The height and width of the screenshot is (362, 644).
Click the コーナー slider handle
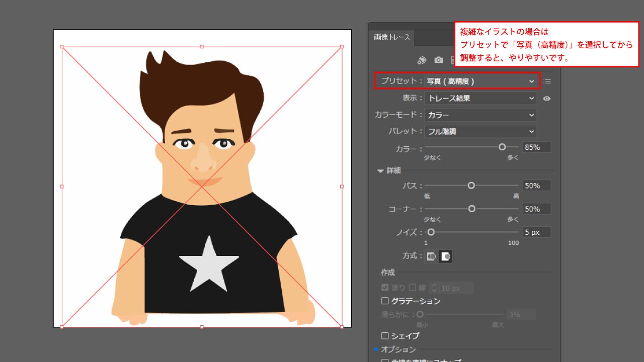point(472,209)
